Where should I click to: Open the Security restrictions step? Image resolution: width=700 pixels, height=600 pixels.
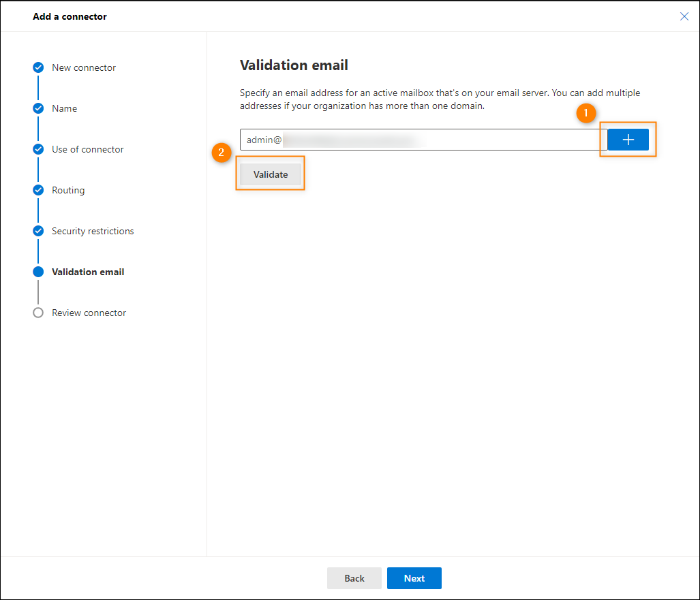[93, 231]
